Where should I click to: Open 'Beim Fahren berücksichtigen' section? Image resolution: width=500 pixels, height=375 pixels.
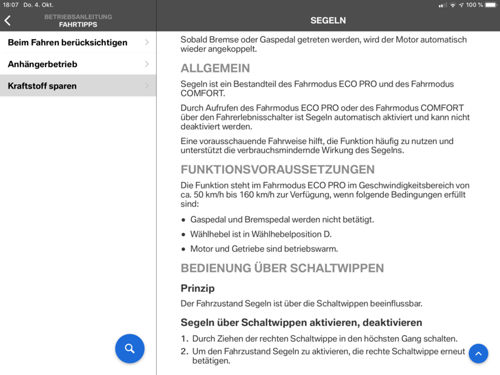(78, 42)
